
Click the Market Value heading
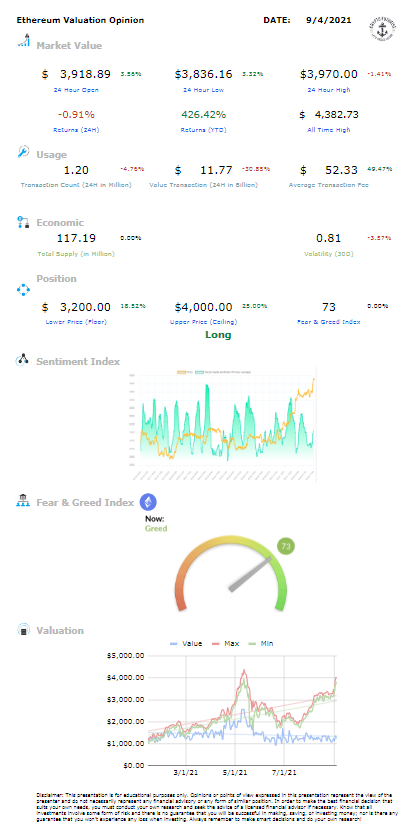click(x=69, y=46)
